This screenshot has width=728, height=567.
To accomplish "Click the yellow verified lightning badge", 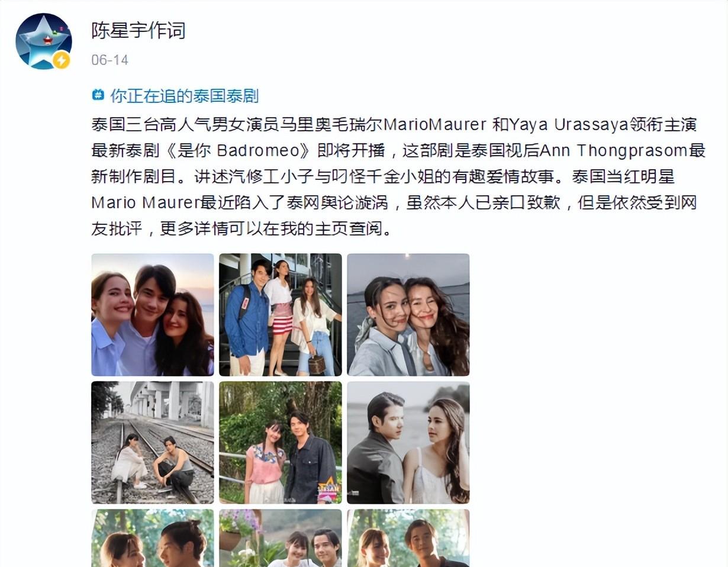I will pyautogui.click(x=61, y=60).
